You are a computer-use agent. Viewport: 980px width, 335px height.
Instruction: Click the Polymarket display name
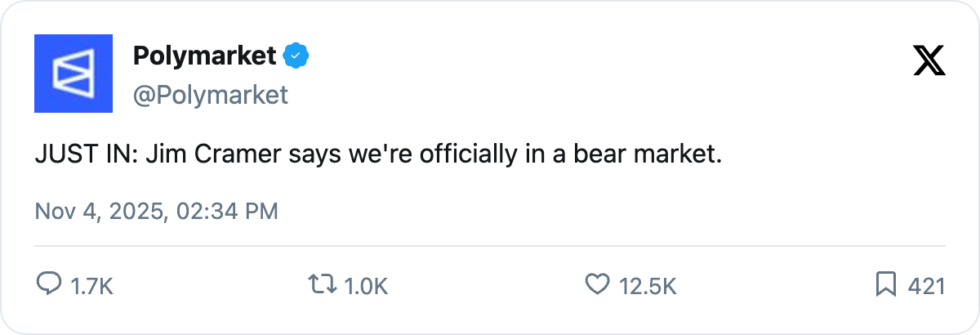[204, 57]
